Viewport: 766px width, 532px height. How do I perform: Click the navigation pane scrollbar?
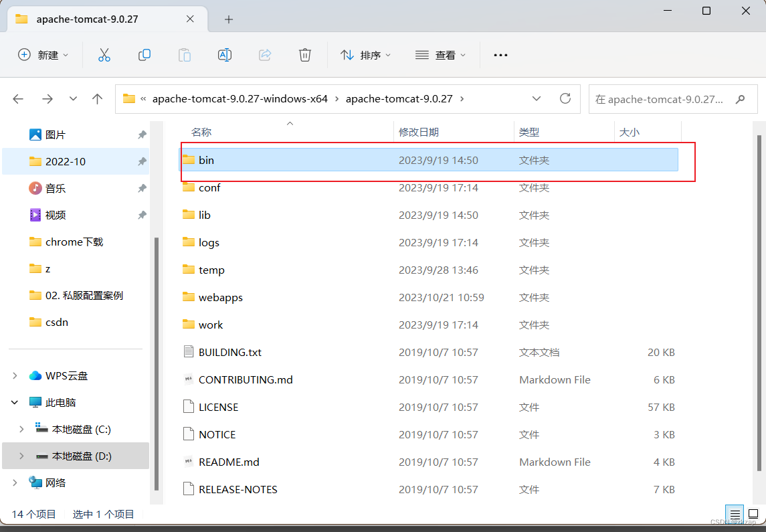(157, 364)
